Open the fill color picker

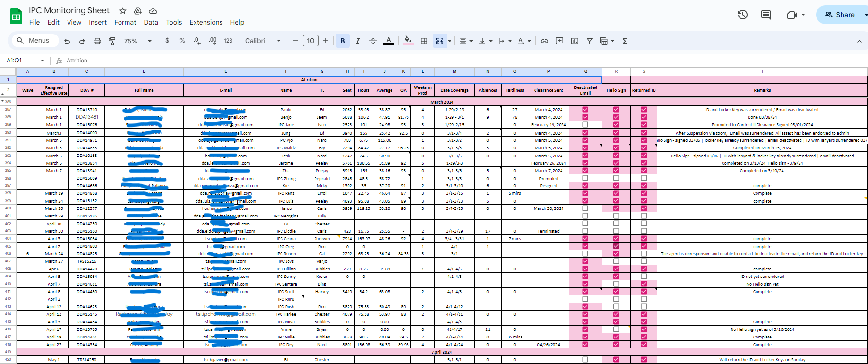click(408, 41)
